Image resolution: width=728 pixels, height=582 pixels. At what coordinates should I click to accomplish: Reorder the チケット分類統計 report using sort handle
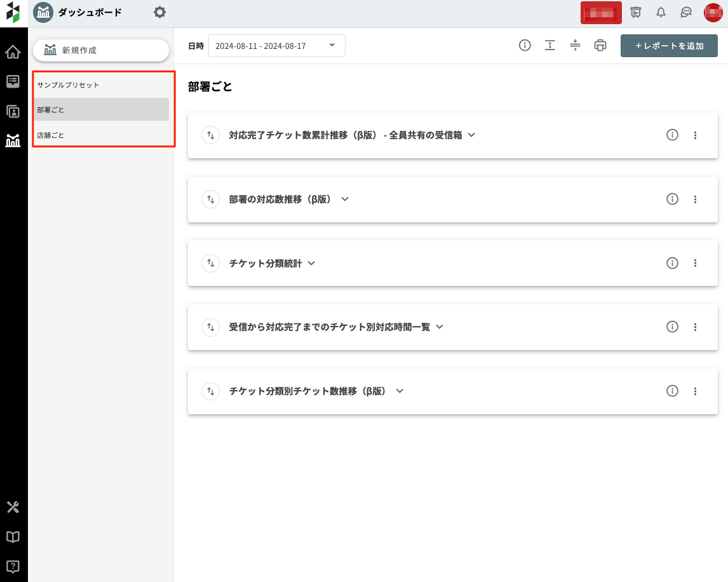[210, 263]
